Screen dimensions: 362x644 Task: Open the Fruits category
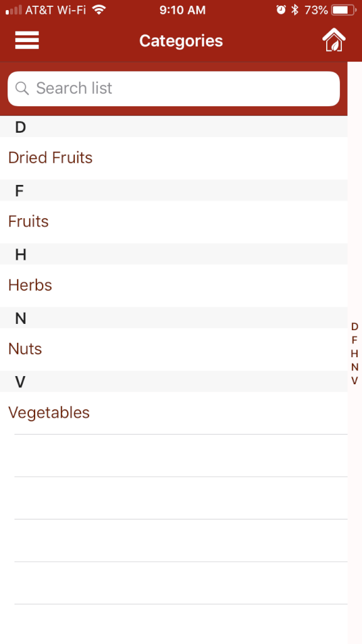[x=173, y=222]
